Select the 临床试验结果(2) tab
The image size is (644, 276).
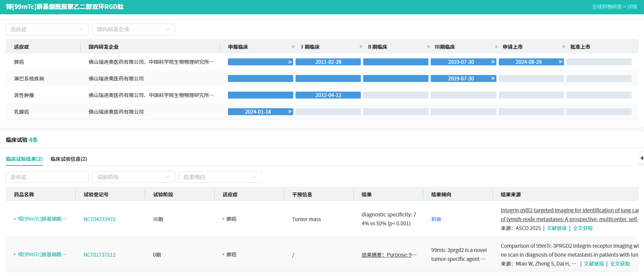coord(24,159)
